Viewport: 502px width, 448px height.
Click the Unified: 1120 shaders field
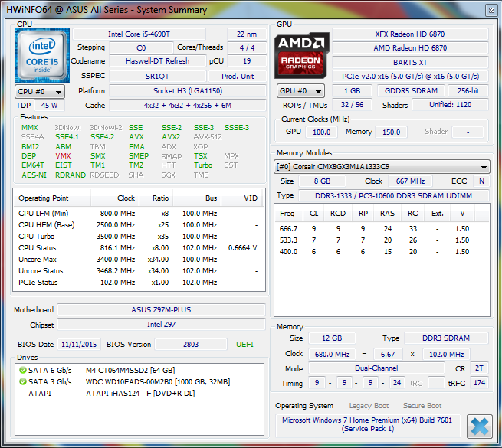point(450,105)
